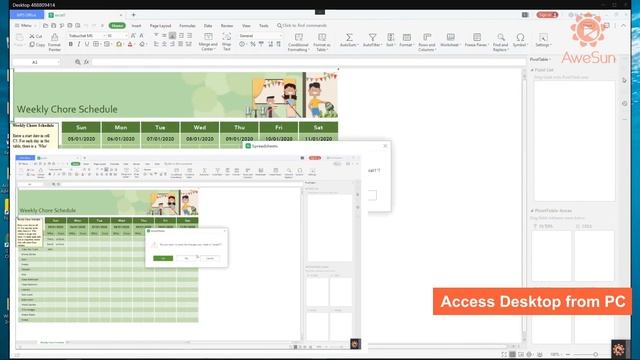Apply the percent style icon
This screenshot has width=640, height=360.
253,44
